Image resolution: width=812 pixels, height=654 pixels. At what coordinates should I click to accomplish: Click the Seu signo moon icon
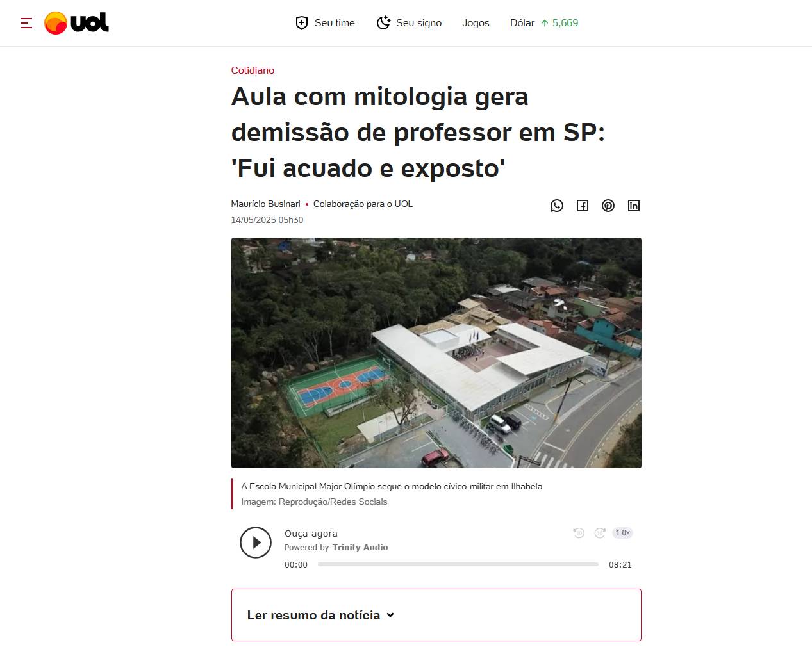pos(383,23)
